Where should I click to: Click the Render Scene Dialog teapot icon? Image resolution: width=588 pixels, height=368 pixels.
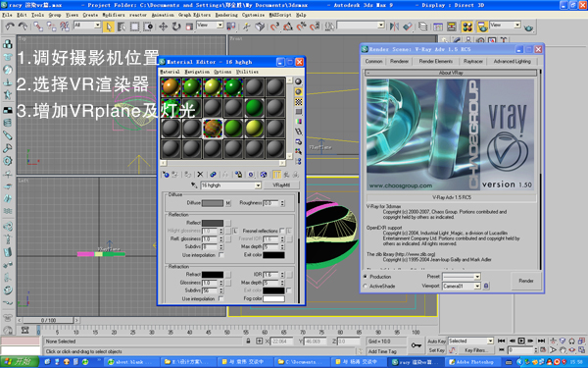tap(482, 26)
